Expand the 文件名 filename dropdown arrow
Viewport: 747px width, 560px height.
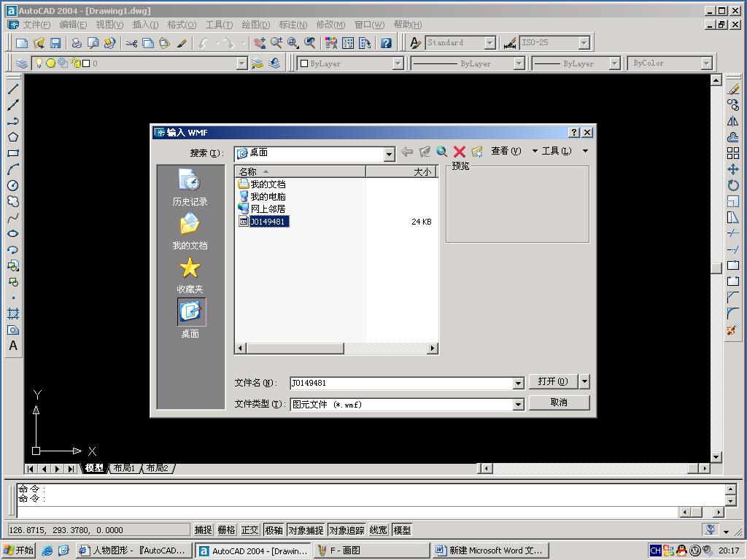point(519,384)
